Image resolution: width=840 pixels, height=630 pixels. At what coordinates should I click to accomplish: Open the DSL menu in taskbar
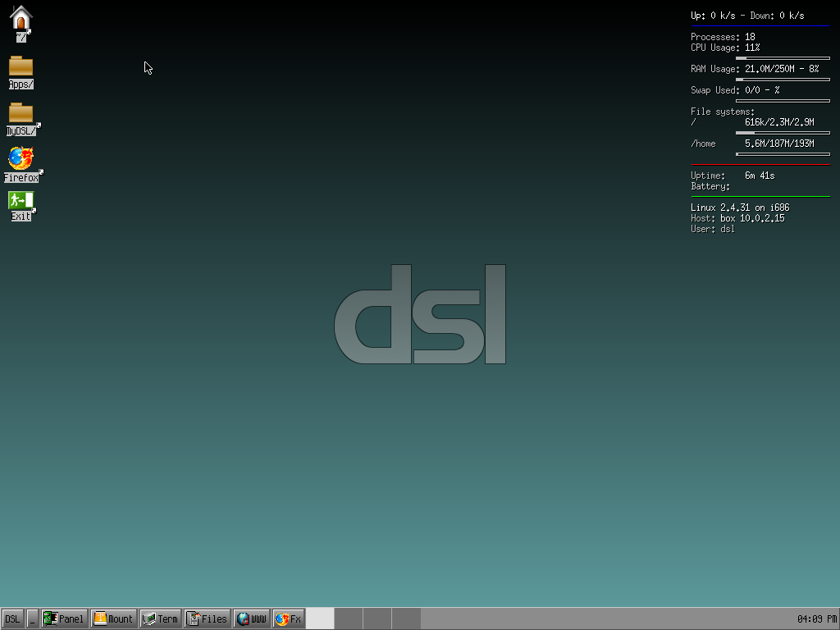[x=12, y=619]
